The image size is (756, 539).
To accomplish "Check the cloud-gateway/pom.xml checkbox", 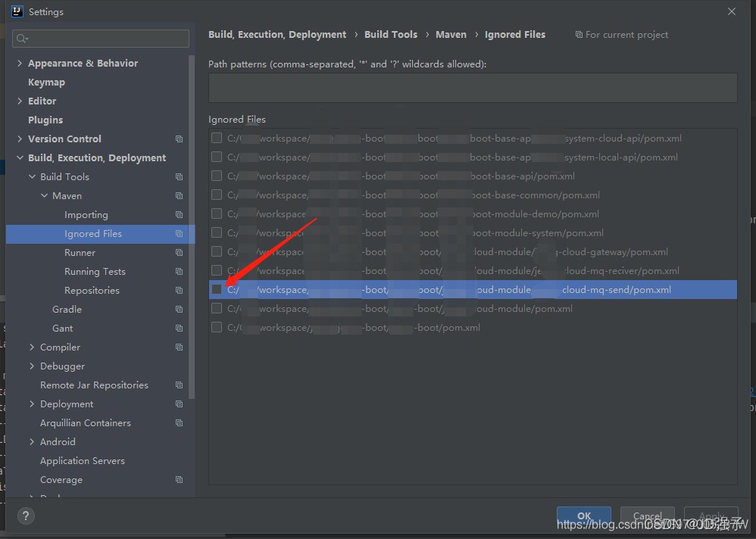I will pyautogui.click(x=217, y=251).
